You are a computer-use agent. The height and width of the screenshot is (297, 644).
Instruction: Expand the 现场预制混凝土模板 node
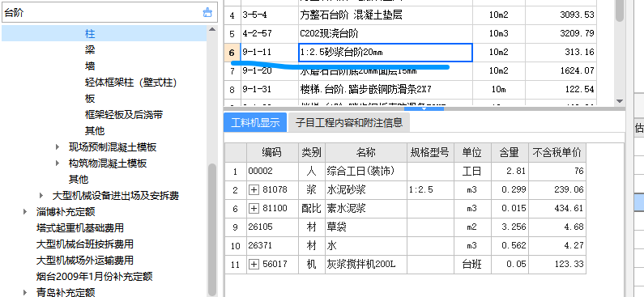[58, 146]
